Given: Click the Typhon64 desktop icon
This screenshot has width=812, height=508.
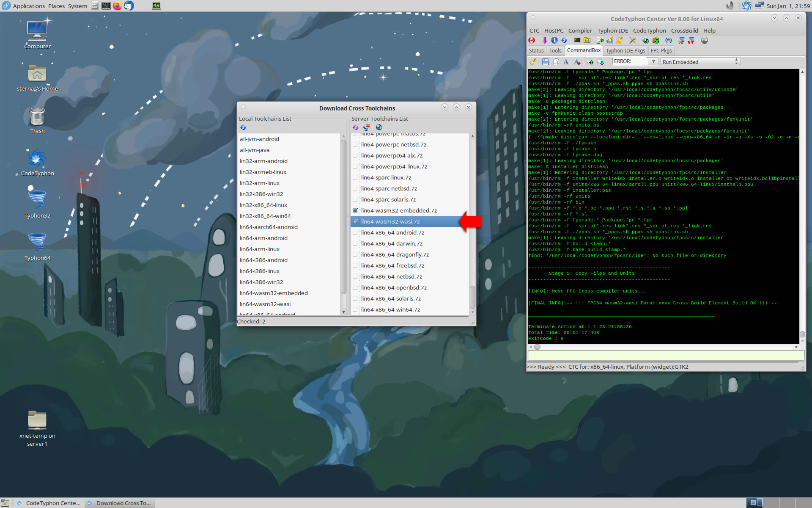Looking at the screenshot, I should [37, 246].
